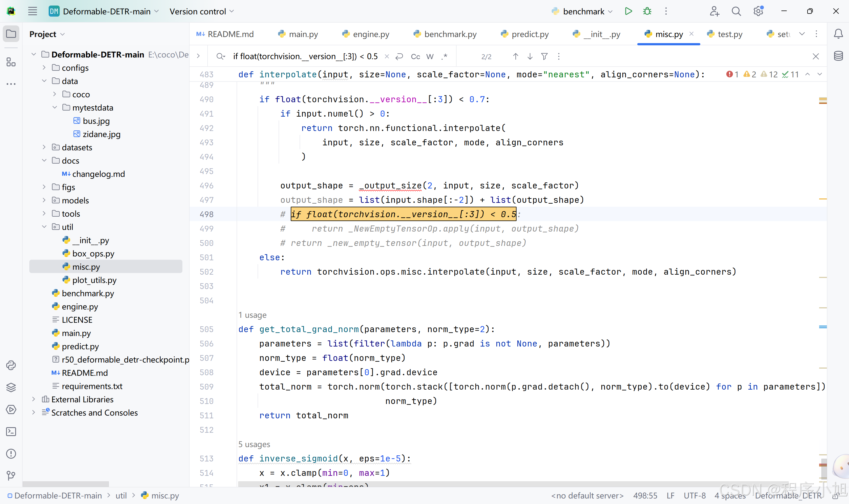
Task: Open the Terminal tool window
Action: pos(11,432)
